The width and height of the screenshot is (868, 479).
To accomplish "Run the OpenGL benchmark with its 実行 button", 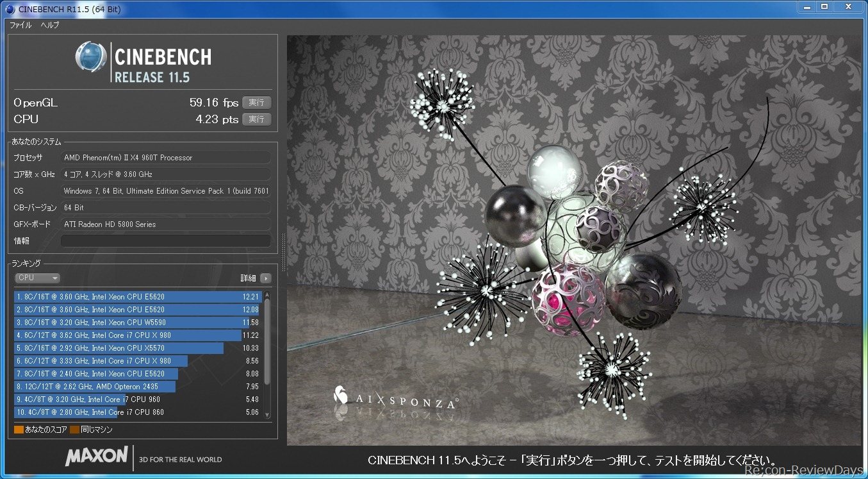I will (257, 103).
